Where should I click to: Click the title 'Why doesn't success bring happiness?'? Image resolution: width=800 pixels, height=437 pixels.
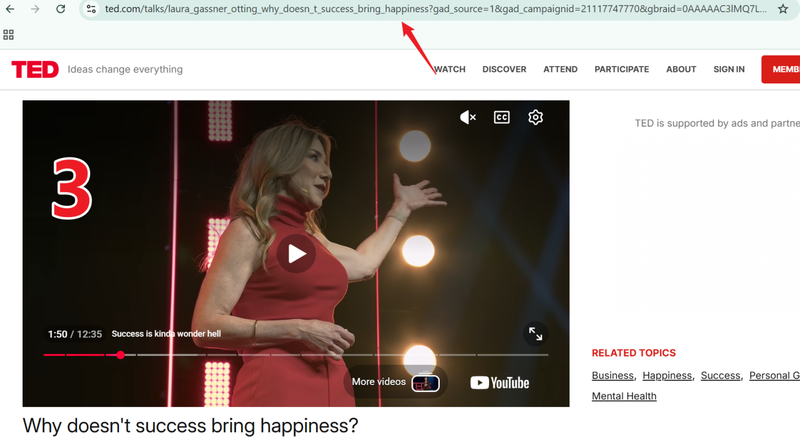190,425
